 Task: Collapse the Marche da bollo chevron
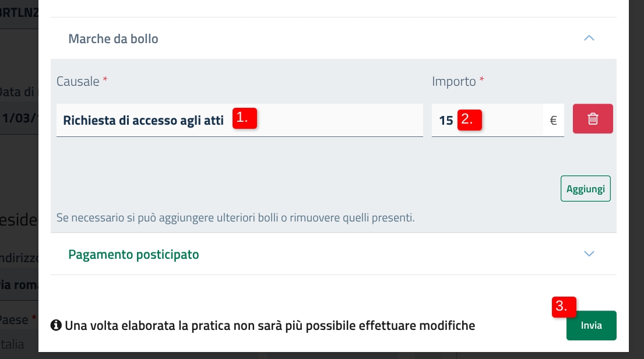(589, 38)
